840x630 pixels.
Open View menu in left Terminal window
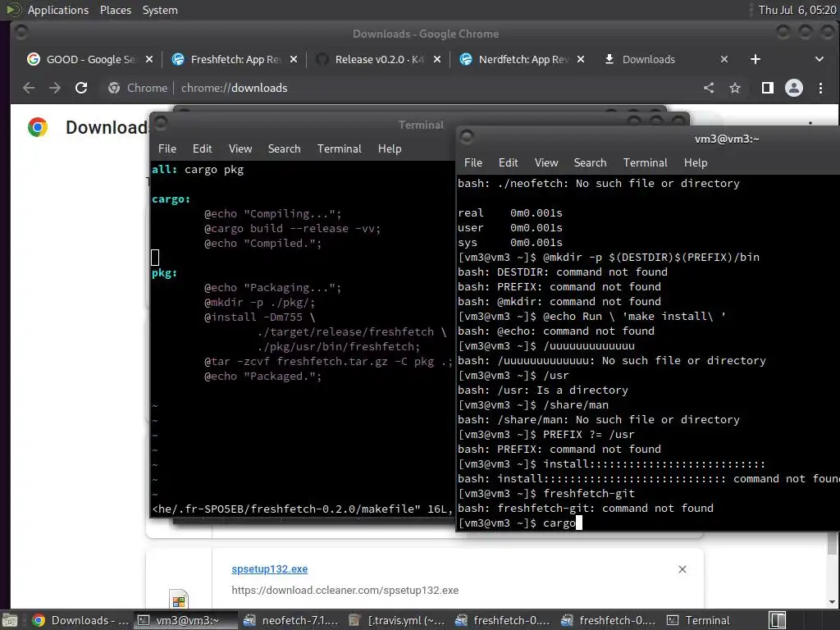pos(240,149)
